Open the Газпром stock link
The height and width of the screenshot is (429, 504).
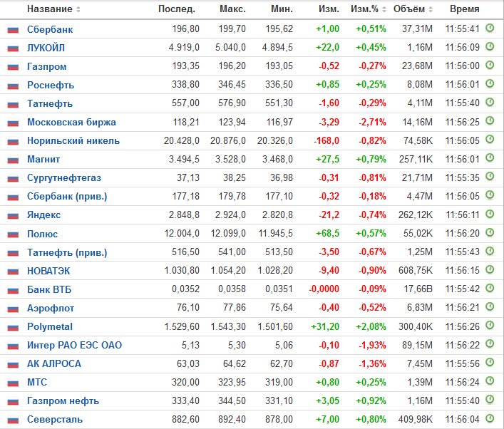click(47, 66)
